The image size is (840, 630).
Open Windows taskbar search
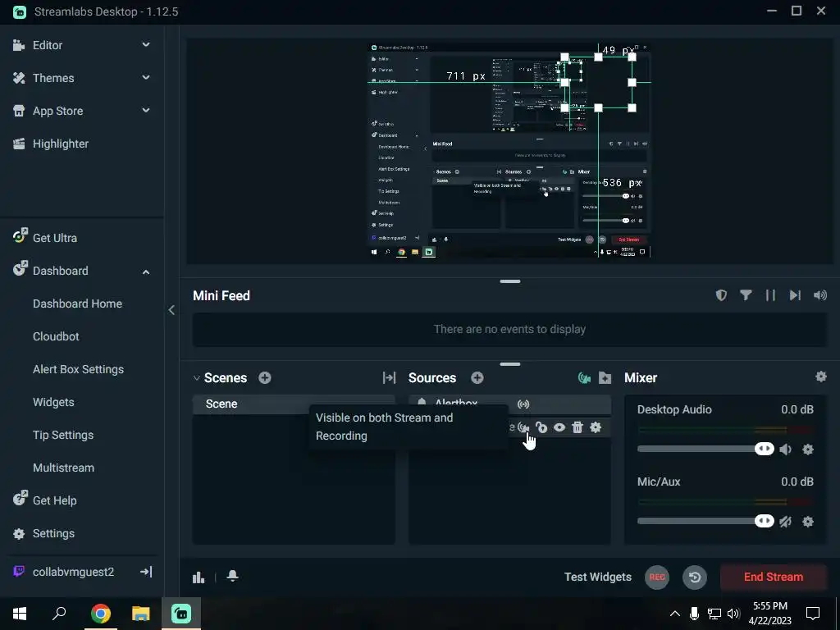[x=59, y=614]
